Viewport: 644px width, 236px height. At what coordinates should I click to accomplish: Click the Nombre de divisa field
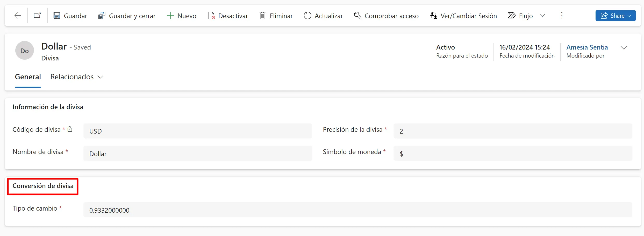[x=197, y=154]
